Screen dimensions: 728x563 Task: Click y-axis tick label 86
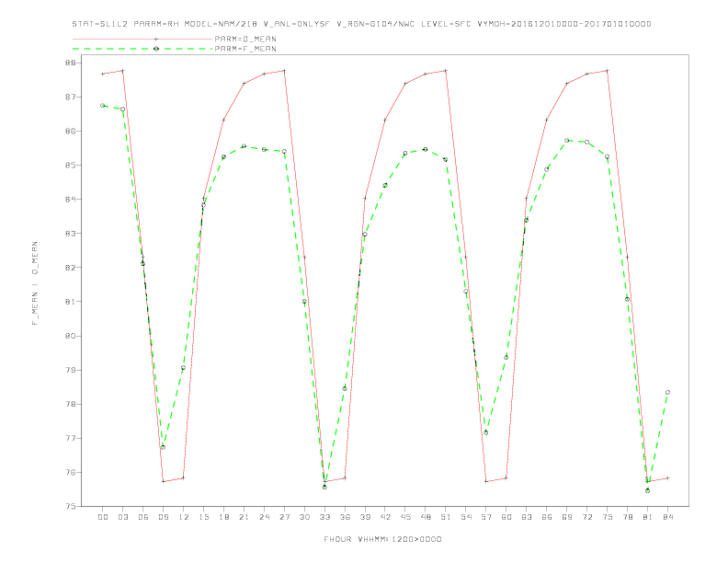72,131
